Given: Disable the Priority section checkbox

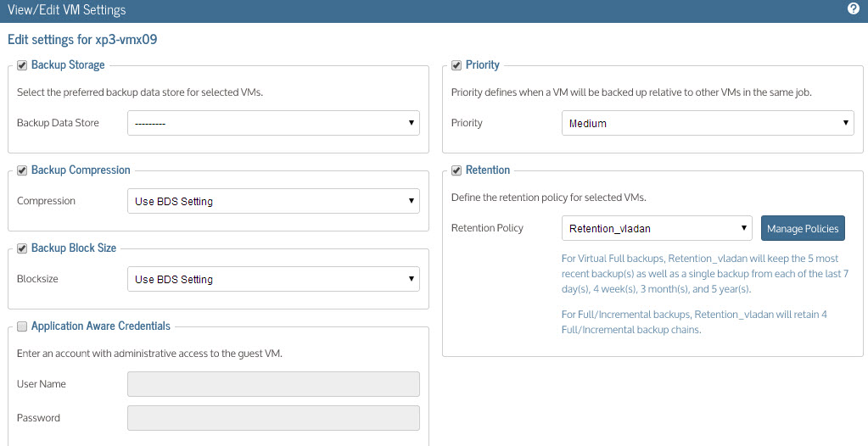Looking at the screenshot, I should tap(456, 65).
